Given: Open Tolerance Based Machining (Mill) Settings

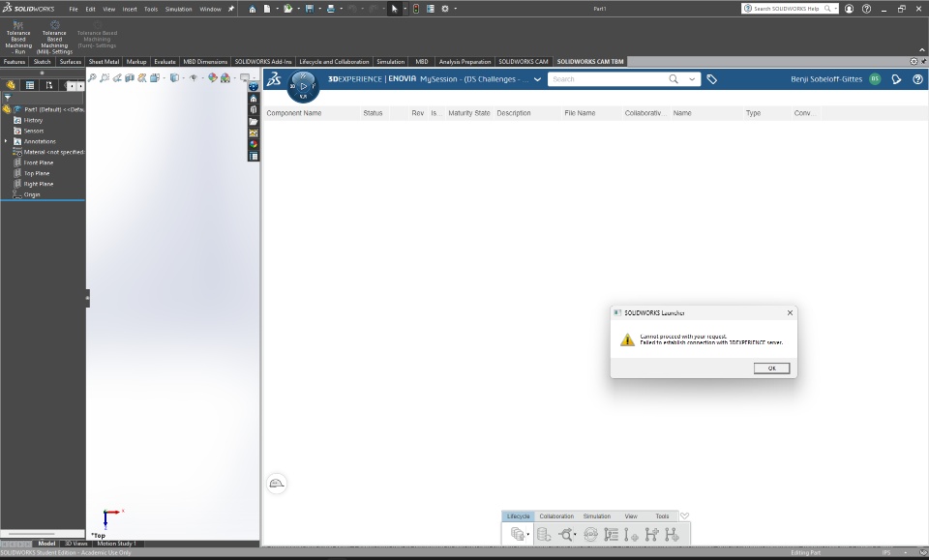Looking at the screenshot, I should click(54, 38).
